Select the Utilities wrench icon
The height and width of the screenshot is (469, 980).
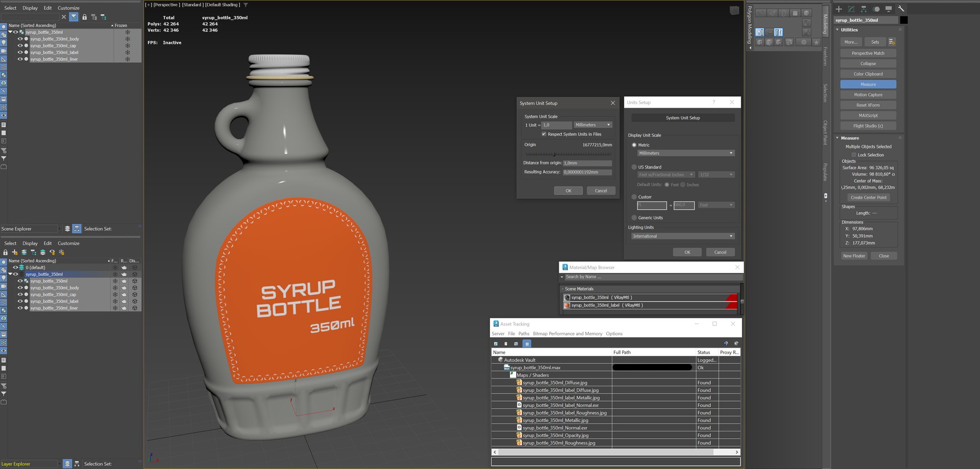point(901,9)
